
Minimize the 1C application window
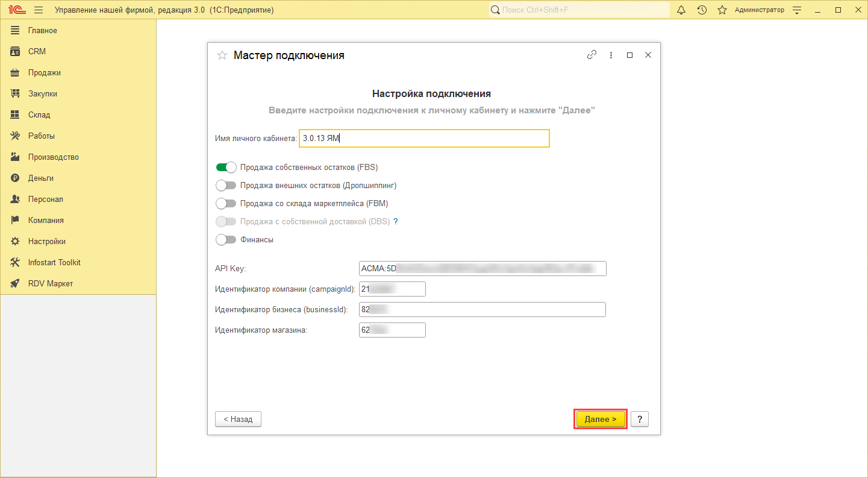point(817,10)
